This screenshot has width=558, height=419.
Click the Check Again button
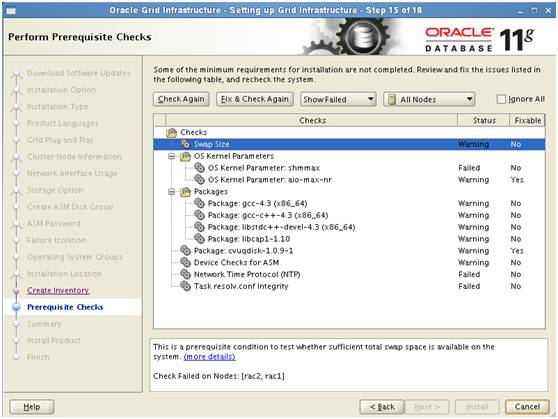point(181,99)
